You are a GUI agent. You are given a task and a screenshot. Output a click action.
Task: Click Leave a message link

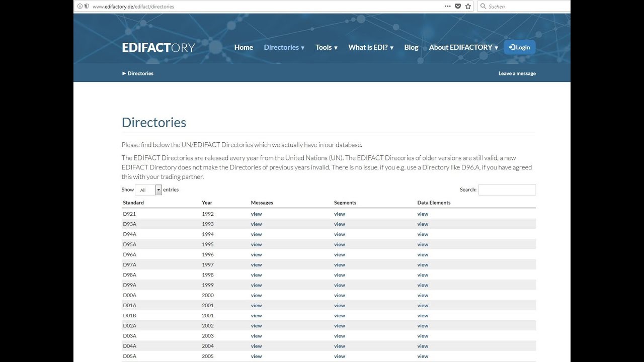click(517, 73)
